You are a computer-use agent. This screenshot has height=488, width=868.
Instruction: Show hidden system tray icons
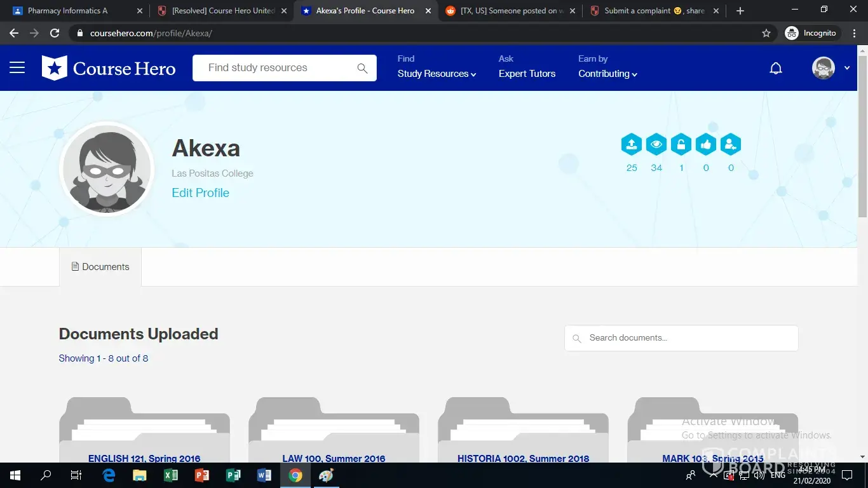pos(712,475)
